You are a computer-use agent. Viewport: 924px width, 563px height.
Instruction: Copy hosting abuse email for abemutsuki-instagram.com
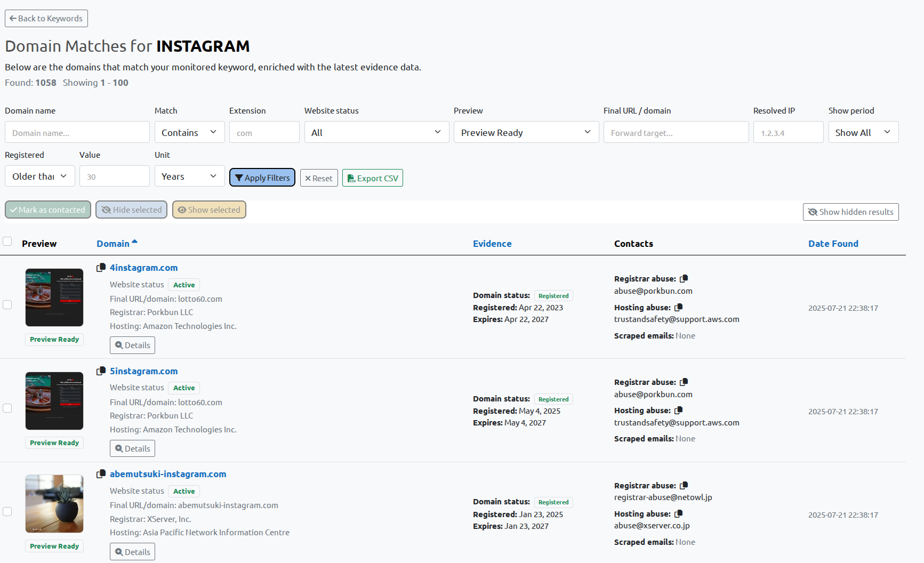pyautogui.click(x=679, y=513)
